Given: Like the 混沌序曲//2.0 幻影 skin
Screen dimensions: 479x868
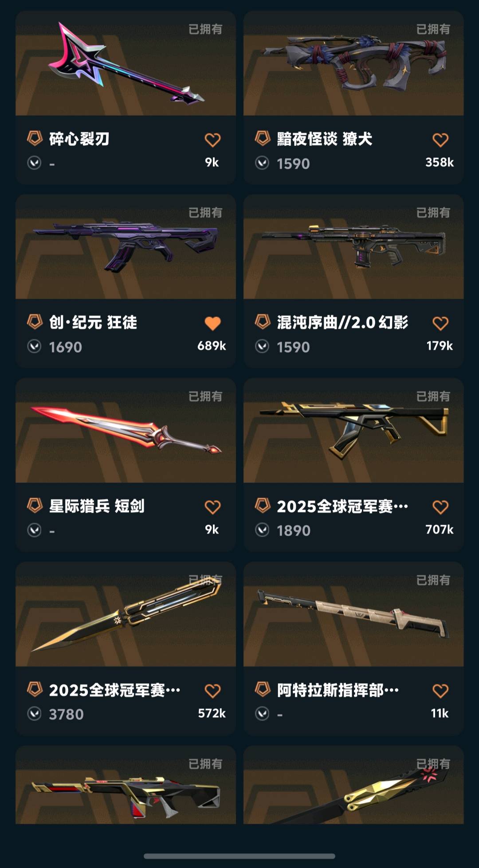Looking at the screenshot, I should [x=440, y=323].
